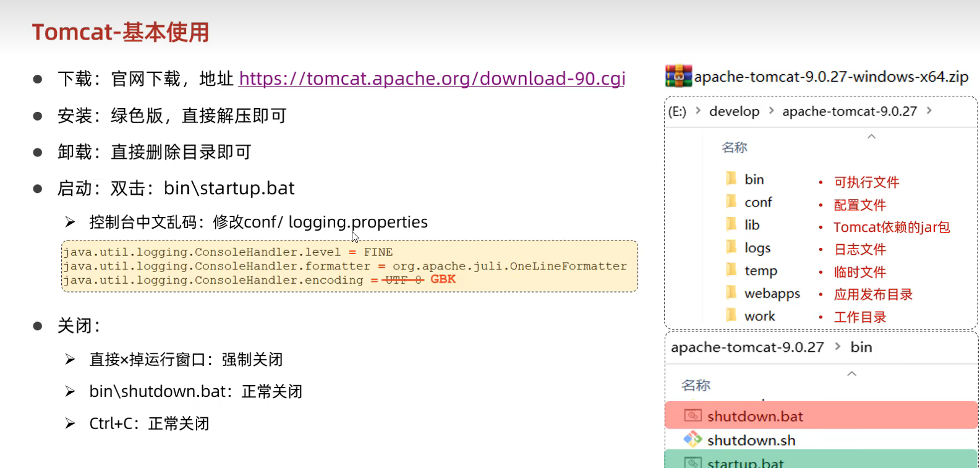The image size is (980, 468).
Task: Click the shutdown.bat file icon
Action: tap(692, 416)
